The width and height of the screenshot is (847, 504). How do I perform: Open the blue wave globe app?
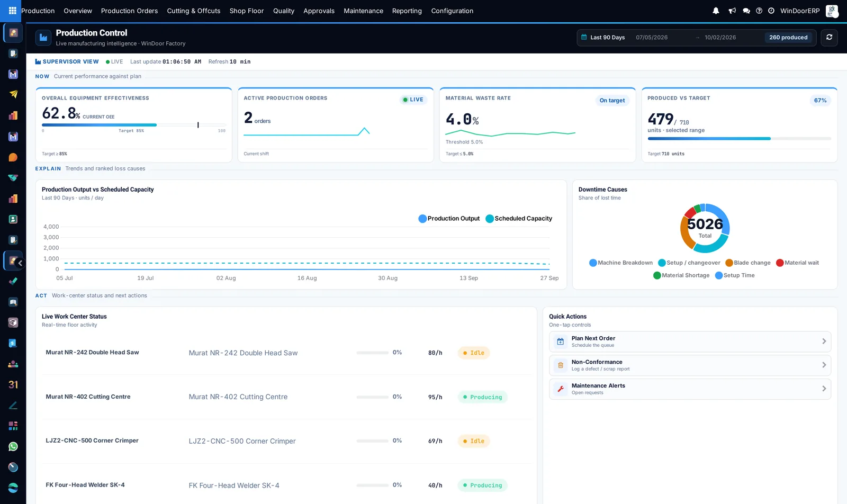(x=13, y=488)
